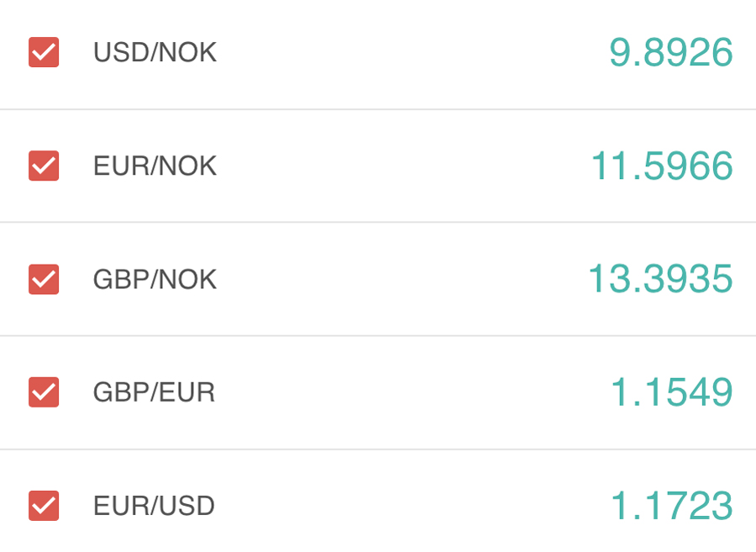Choose the EUR/USD pair label
756x552 pixels.
pyautogui.click(x=154, y=506)
